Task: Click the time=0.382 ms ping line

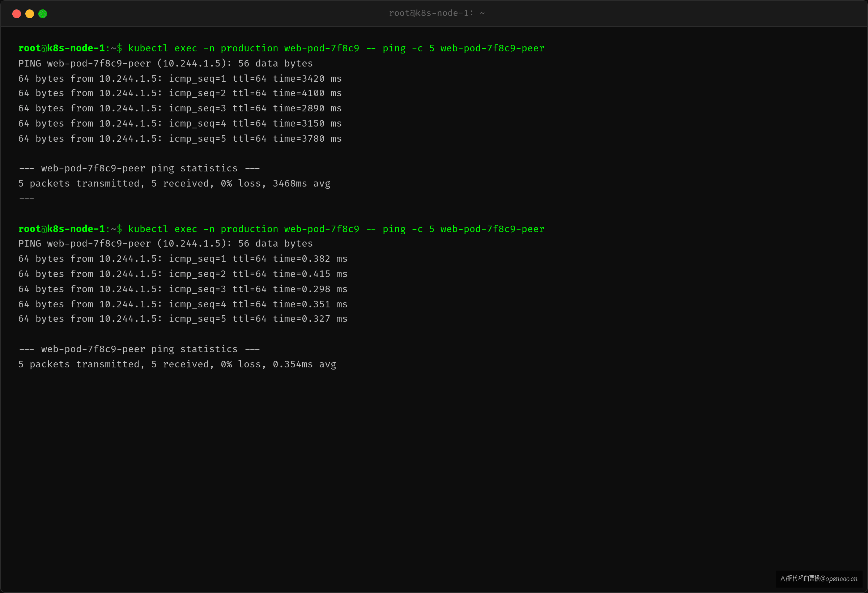Action: coord(183,259)
